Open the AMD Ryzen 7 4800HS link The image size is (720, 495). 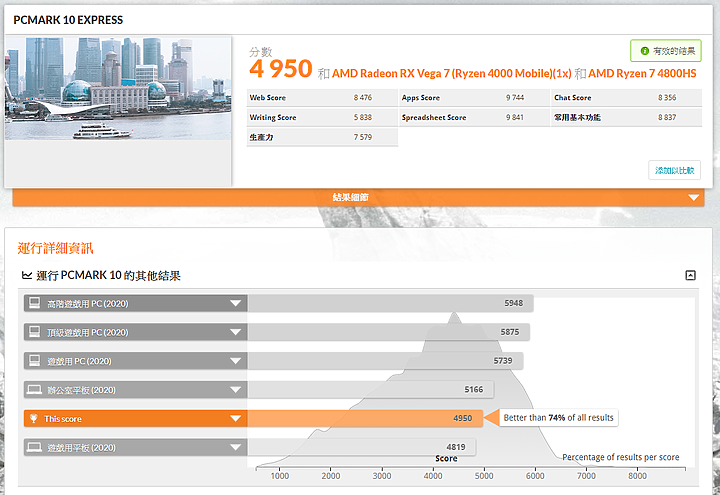[x=642, y=73]
